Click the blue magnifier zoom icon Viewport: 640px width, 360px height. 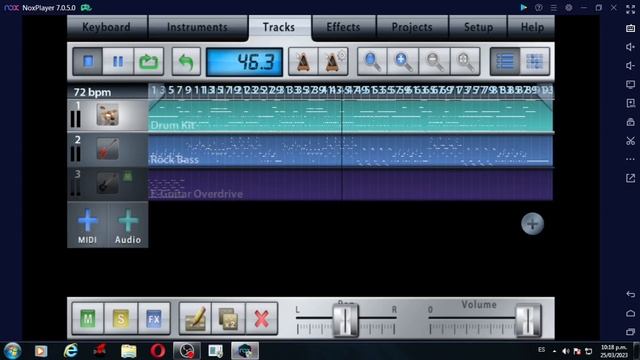click(x=372, y=62)
